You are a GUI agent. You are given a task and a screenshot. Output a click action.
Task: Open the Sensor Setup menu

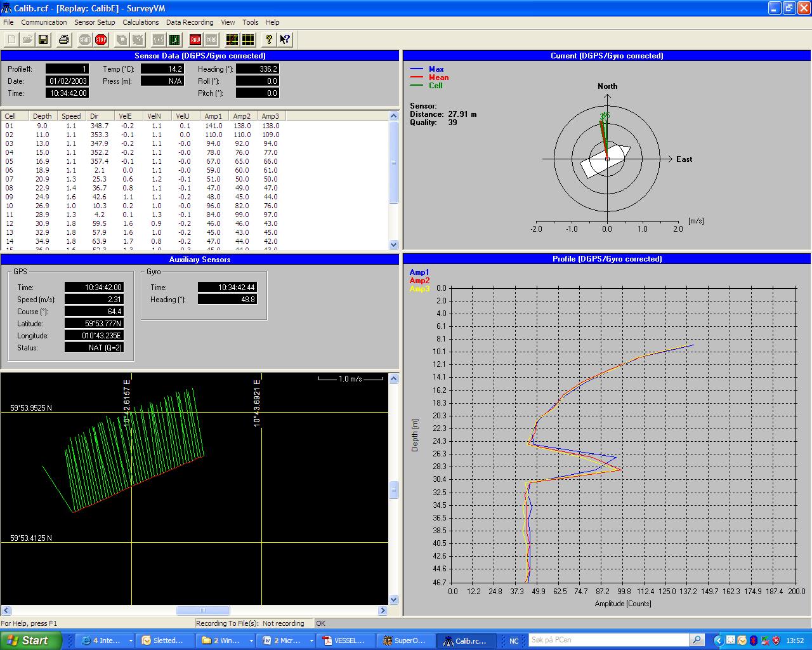[x=95, y=22]
